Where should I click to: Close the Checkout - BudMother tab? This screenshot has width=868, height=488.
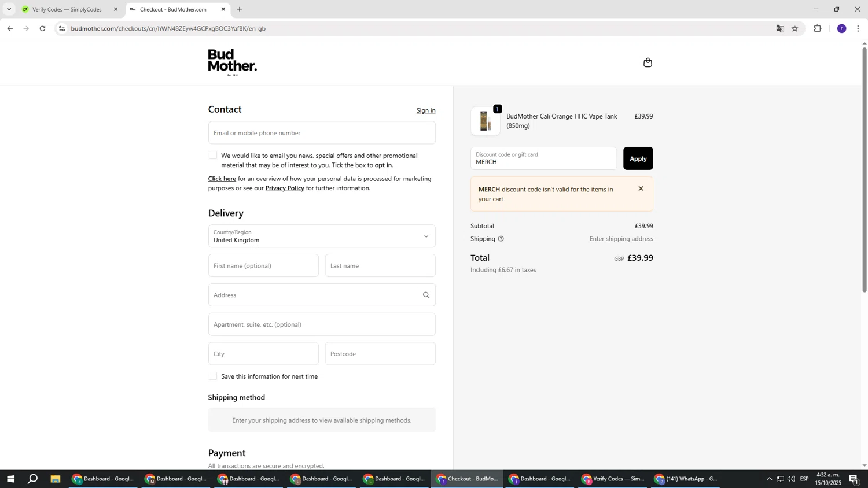[223, 9]
